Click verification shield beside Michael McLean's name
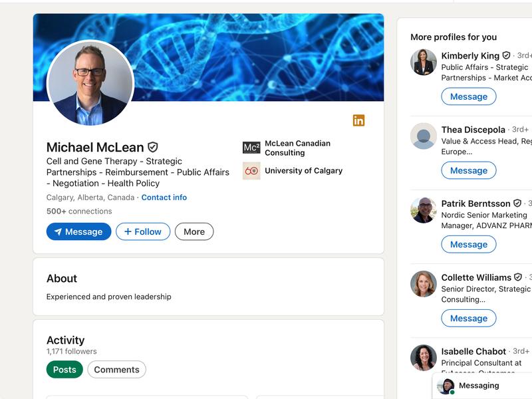The image size is (532, 399). pos(153,147)
